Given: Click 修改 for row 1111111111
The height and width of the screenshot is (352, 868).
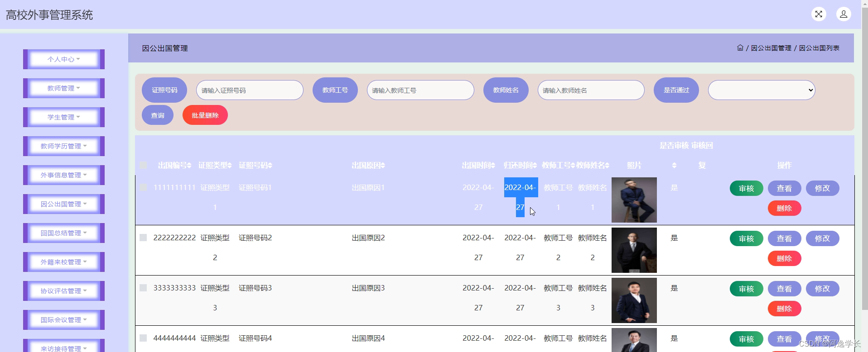Looking at the screenshot, I should (822, 188).
